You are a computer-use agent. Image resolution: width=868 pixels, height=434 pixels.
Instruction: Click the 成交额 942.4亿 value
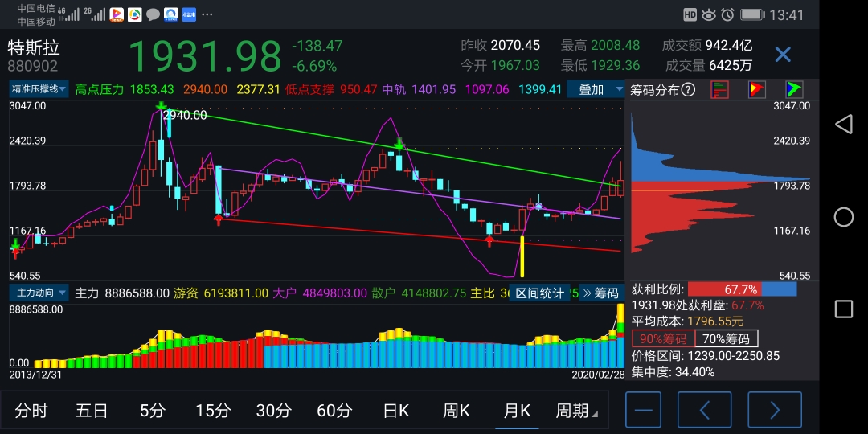click(x=728, y=45)
